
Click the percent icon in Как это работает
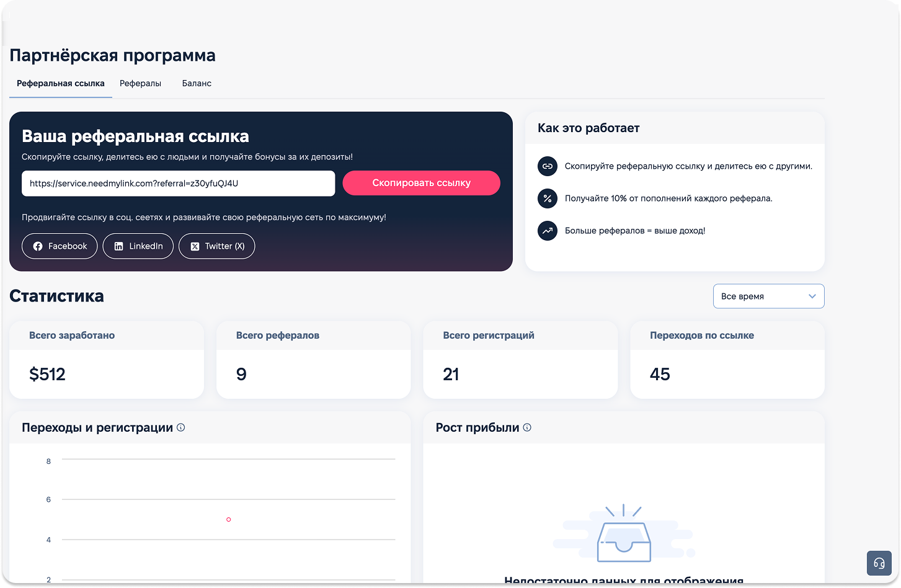pos(547,198)
